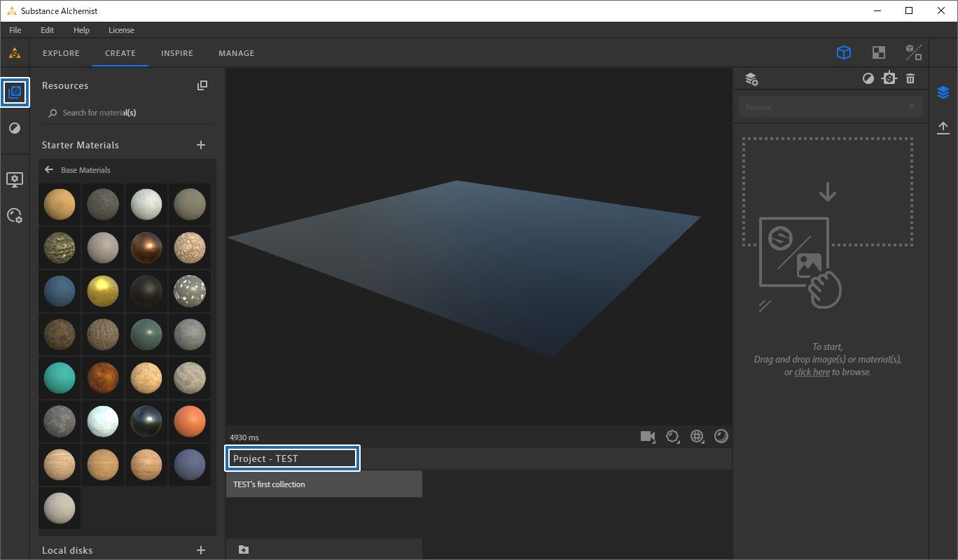Select the shiny gold material sphere

[103, 291]
